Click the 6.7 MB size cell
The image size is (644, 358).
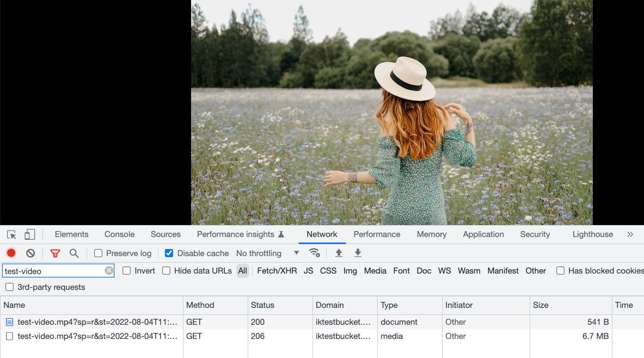pos(571,336)
